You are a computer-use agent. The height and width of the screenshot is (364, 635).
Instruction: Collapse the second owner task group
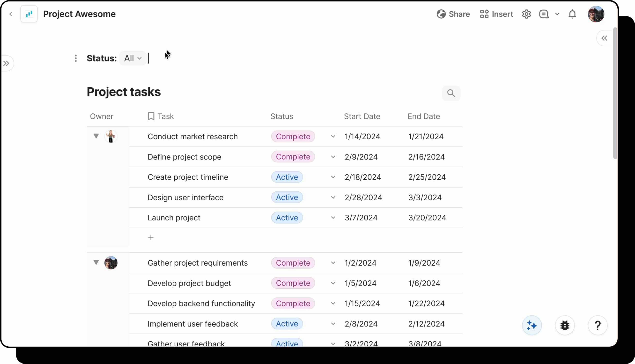click(96, 262)
